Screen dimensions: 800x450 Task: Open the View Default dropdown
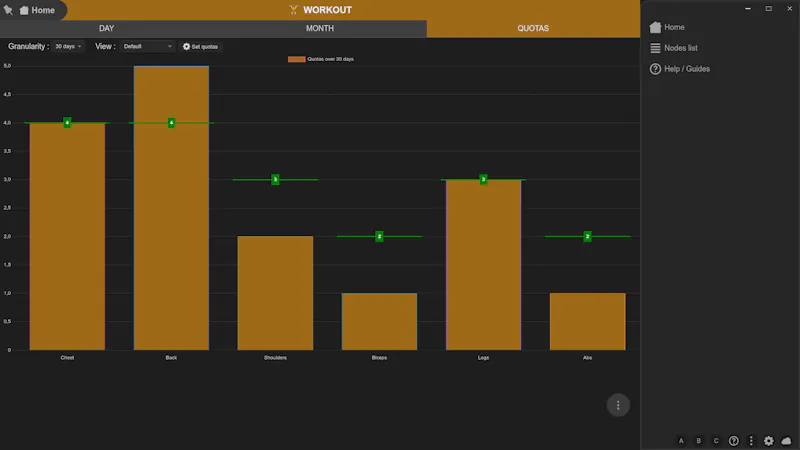147,46
